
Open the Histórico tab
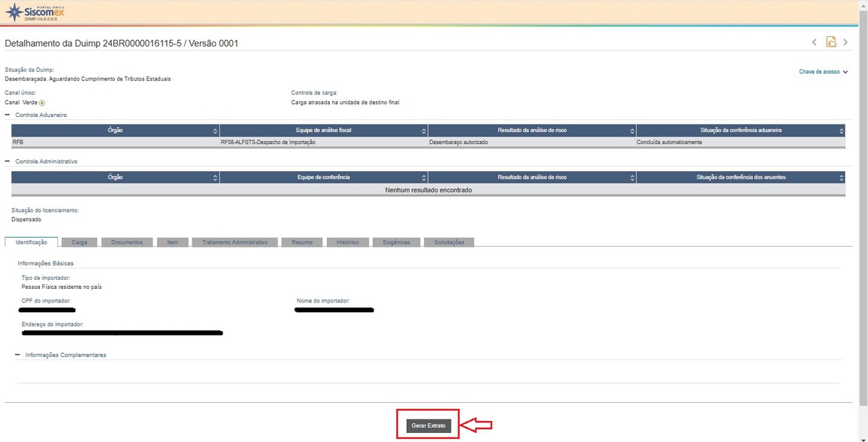[347, 242]
